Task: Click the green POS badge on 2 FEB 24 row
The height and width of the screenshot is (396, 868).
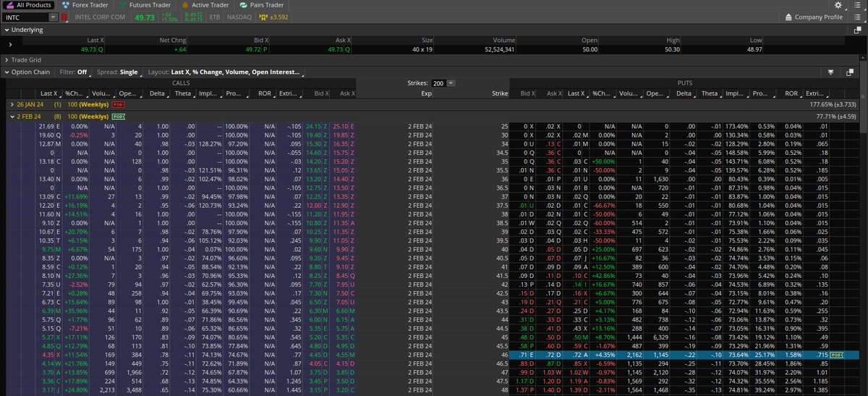Action: pyautogui.click(x=119, y=116)
